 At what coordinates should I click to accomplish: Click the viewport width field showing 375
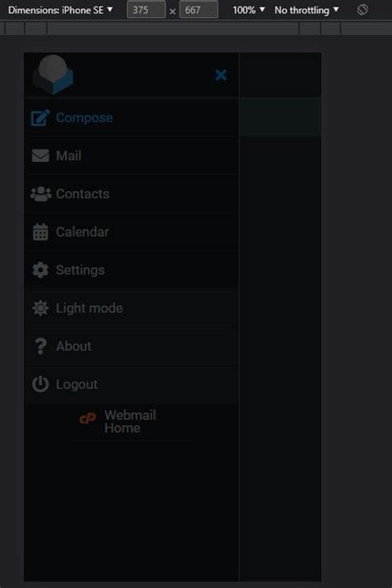pyautogui.click(x=146, y=10)
